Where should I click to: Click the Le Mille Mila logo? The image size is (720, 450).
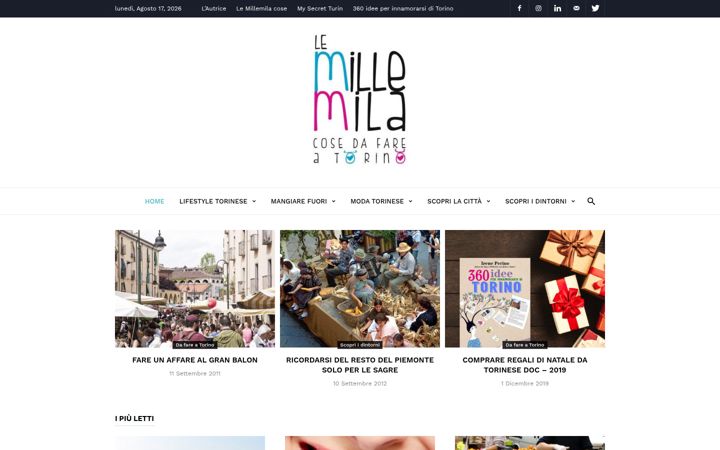click(360, 100)
